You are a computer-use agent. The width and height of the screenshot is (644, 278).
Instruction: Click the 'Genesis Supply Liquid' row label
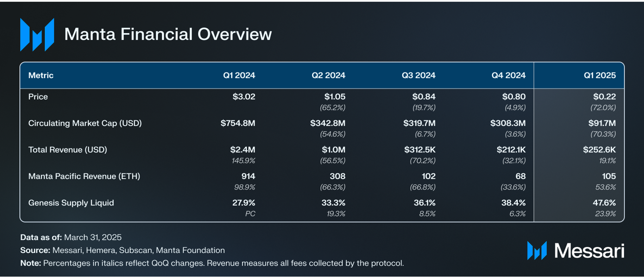pos(71,203)
